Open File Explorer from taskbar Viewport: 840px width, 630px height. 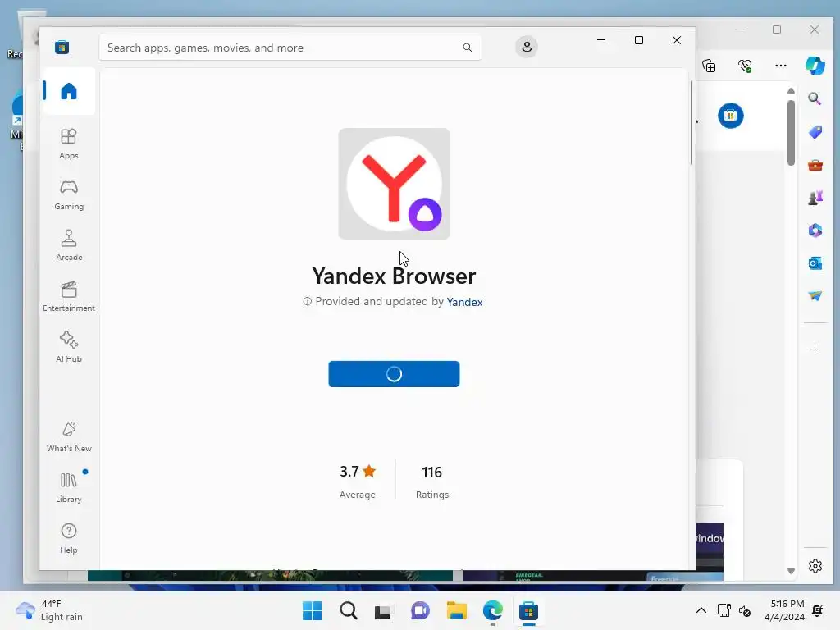coord(456,610)
